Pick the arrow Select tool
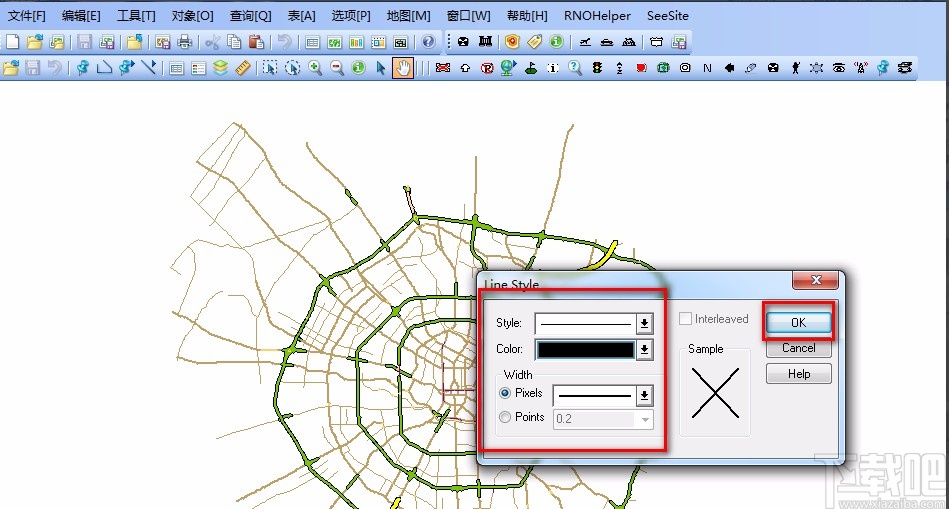The image size is (949, 509). pos(380,68)
